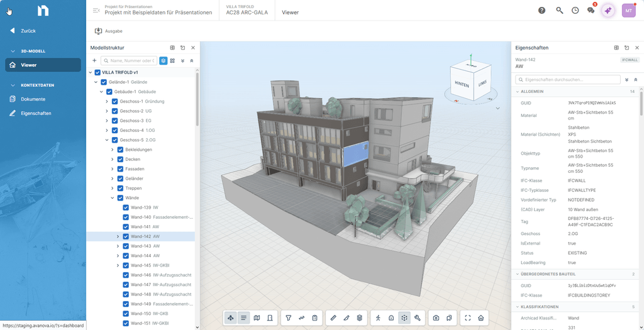Toggle the Geschoss-3 EG checkbox
644x330 pixels.
point(114,121)
